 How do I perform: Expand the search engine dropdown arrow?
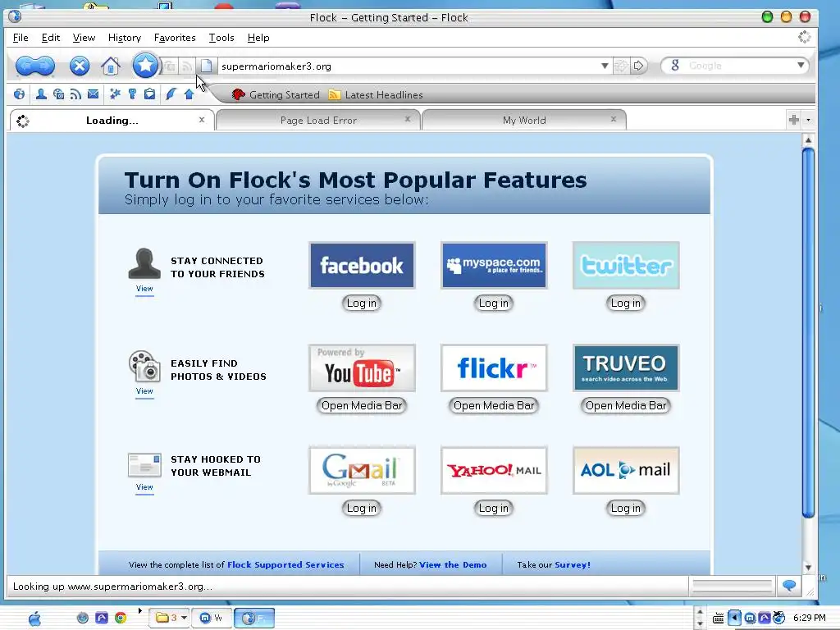(x=801, y=66)
